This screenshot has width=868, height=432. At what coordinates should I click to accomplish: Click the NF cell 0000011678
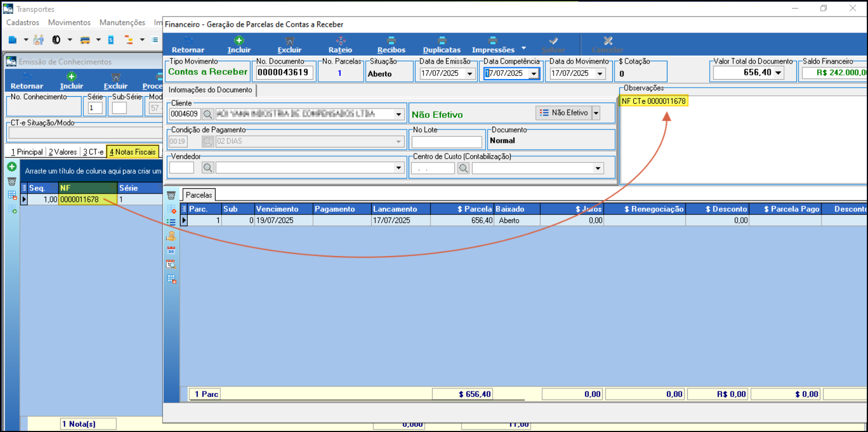(88, 199)
